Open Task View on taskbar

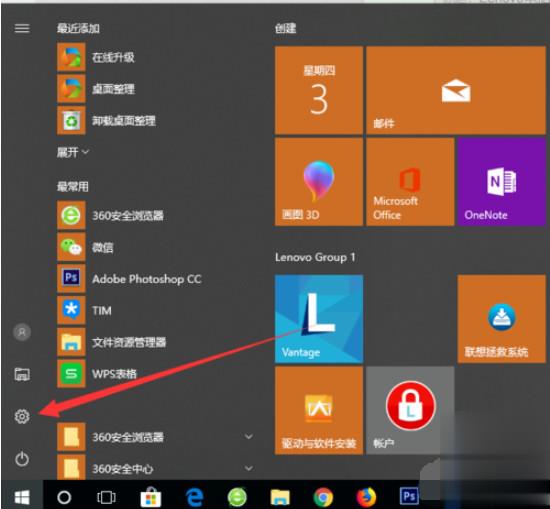[106, 497]
